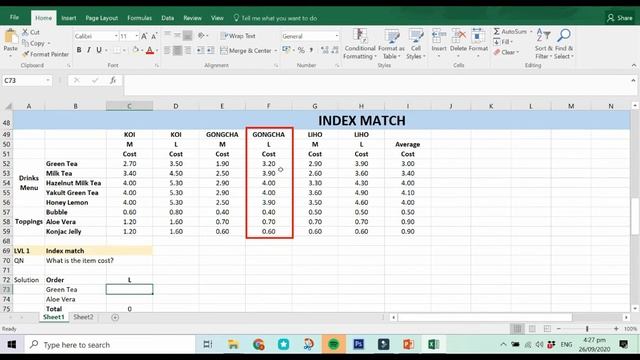This screenshot has width=640, height=360.
Task: Open Format as Table gallery
Action: [x=391, y=44]
